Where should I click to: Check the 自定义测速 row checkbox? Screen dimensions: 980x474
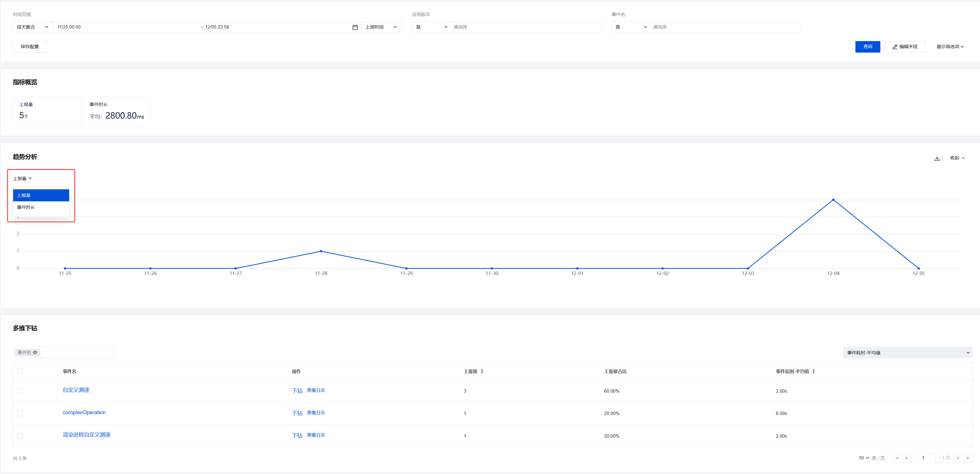pos(20,391)
